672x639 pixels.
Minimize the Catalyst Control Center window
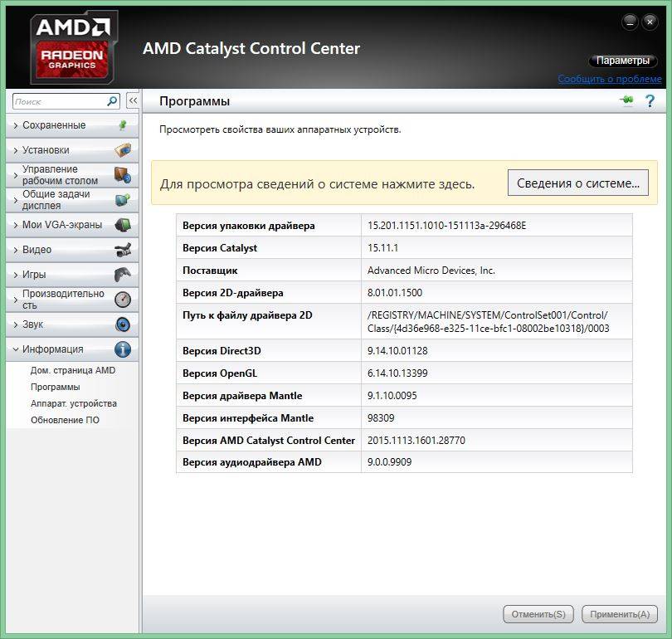point(630,22)
